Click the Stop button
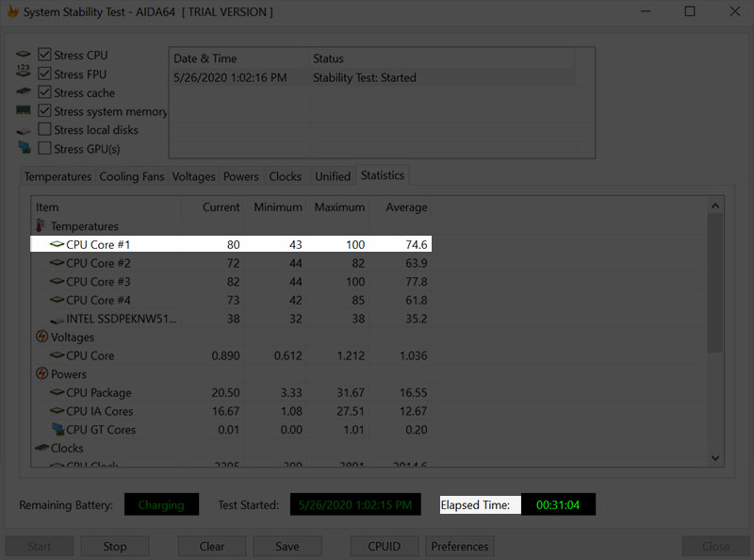 point(114,546)
